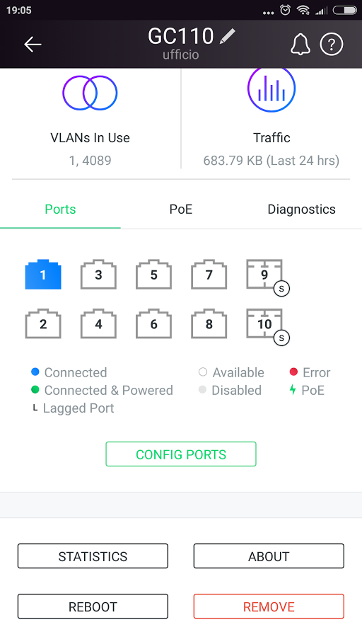Open help question mark icon
Image resolution: width=362 pixels, height=644 pixels.
pyautogui.click(x=331, y=44)
